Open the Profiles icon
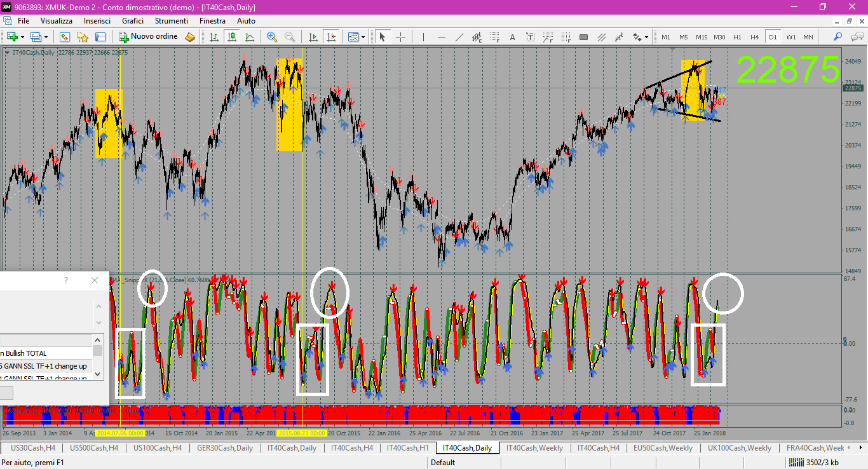The height and width of the screenshot is (469, 868). [36, 37]
